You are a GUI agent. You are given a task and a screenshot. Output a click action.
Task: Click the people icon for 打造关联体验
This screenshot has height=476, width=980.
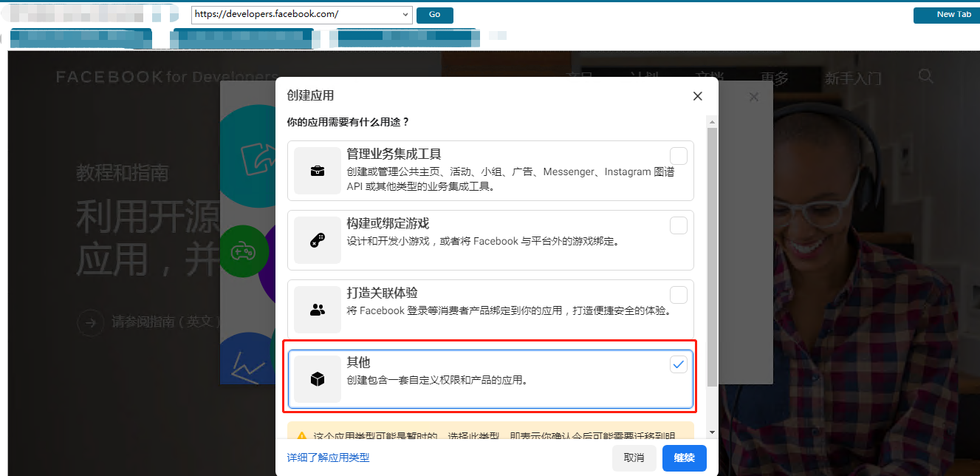coord(317,309)
